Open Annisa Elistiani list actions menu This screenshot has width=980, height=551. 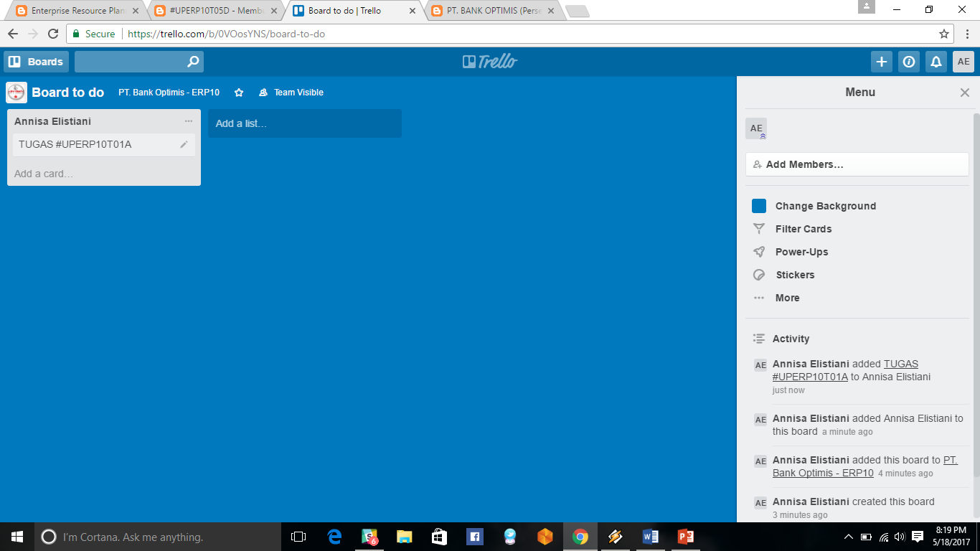tap(188, 121)
